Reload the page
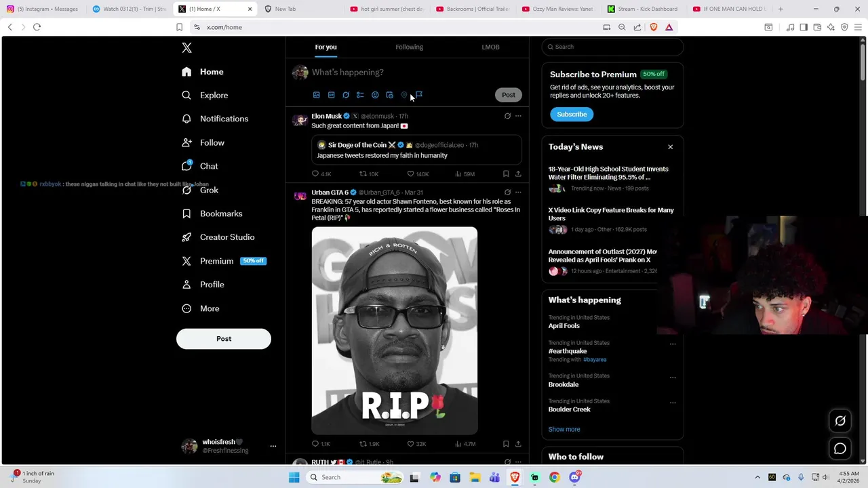868x488 pixels. pos(37,27)
